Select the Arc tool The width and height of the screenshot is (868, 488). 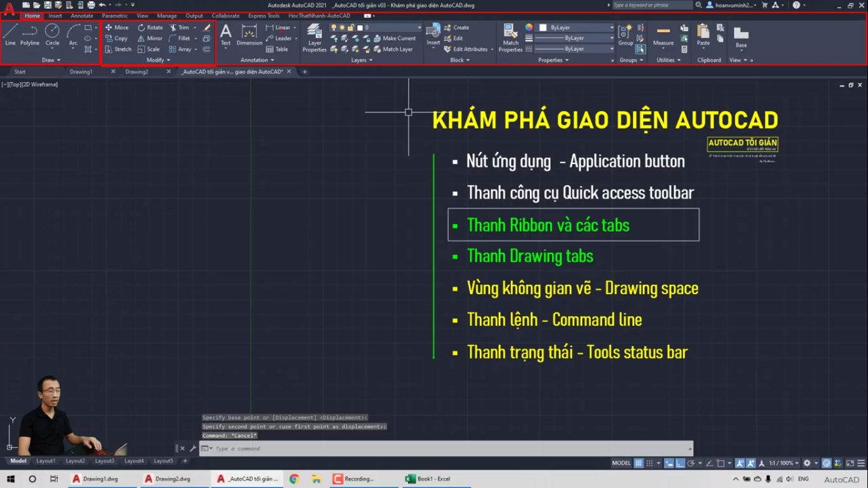pos(73,35)
